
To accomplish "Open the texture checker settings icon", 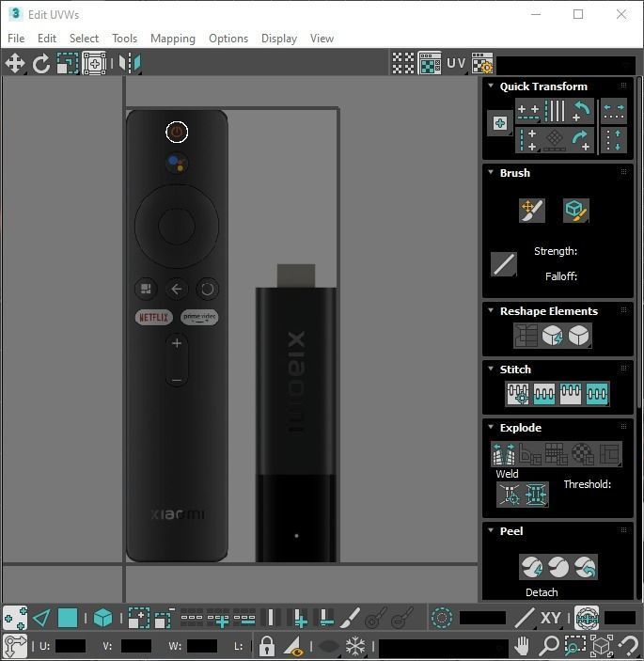I will 482,63.
